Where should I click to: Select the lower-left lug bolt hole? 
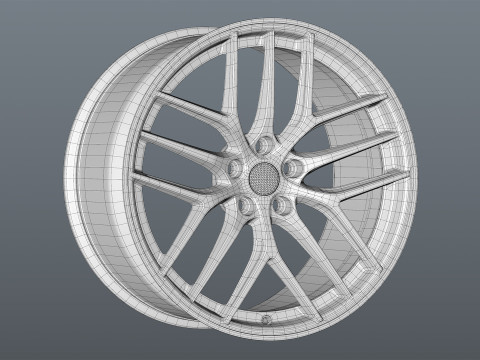247,206
